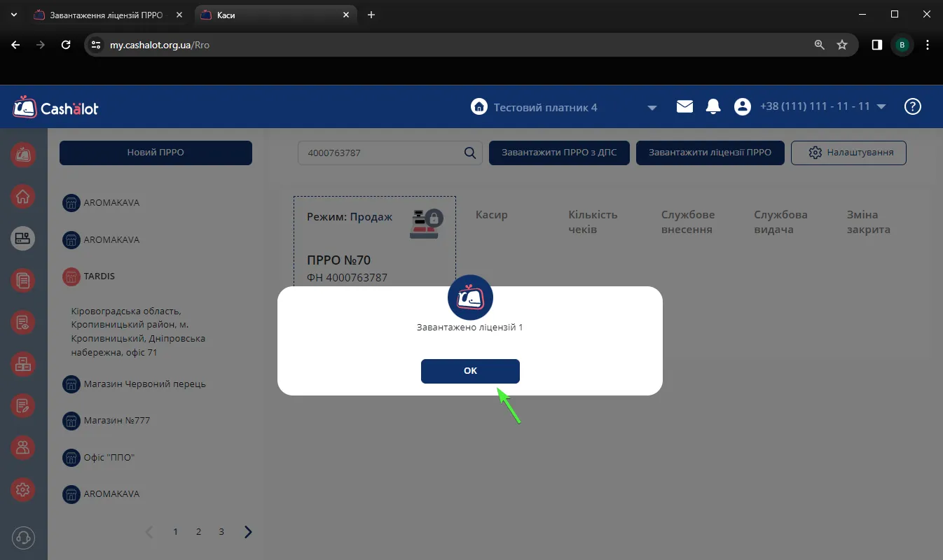Image resolution: width=943 pixels, height=560 pixels.
Task: Select Магазин Червоний перець store
Action: coord(135,384)
